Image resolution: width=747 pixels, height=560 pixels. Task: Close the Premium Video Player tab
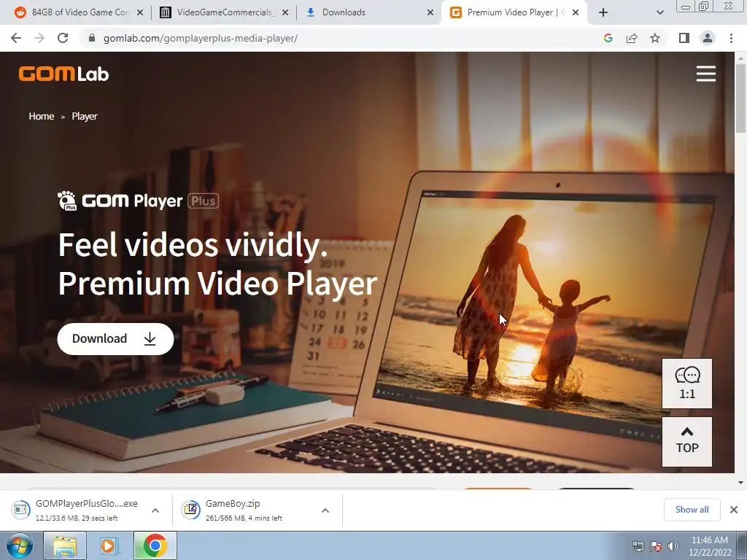(x=576, y=12)
